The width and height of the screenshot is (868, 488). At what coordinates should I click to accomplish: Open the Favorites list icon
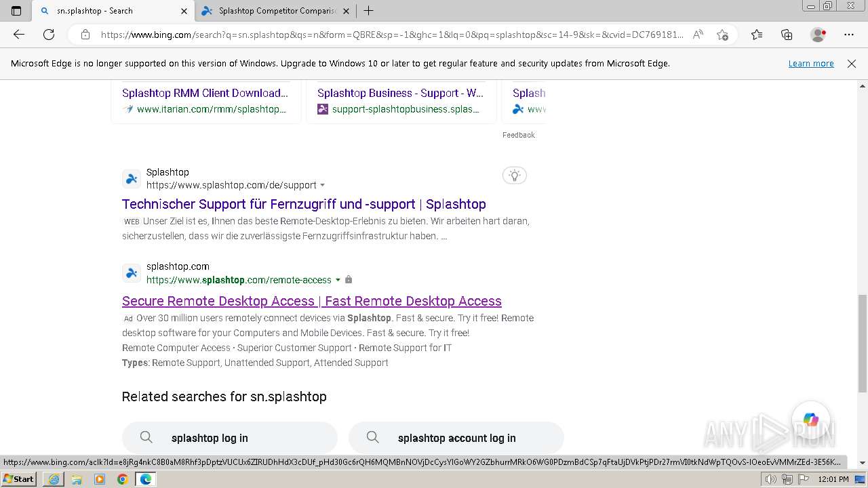click(x=757, y=35)
